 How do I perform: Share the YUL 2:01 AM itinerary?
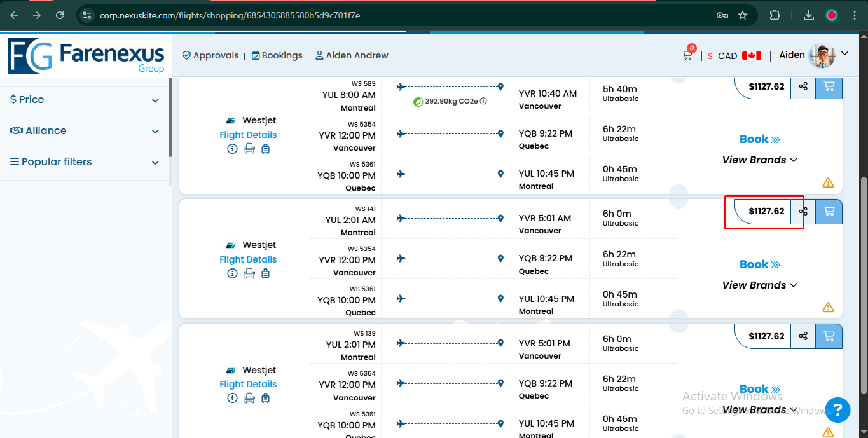803,211
